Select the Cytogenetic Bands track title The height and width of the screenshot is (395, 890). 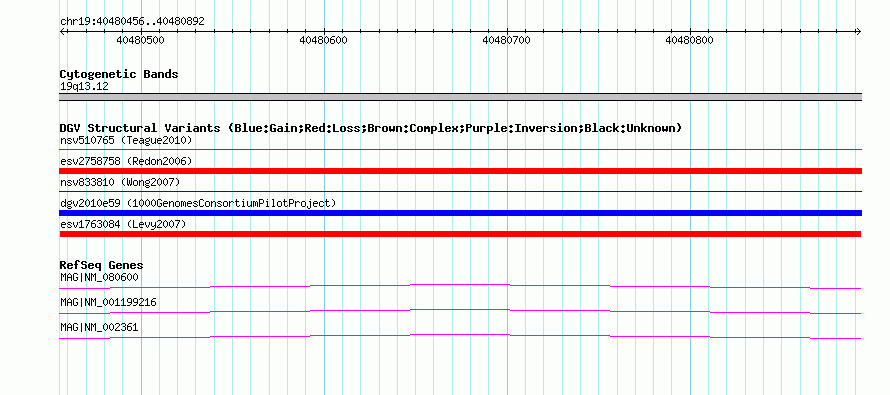[119, 74]
